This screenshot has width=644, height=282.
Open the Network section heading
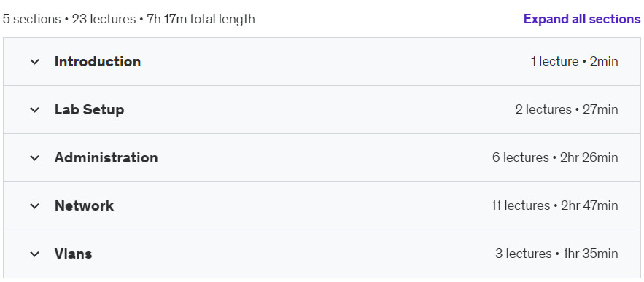click(84, 205)
